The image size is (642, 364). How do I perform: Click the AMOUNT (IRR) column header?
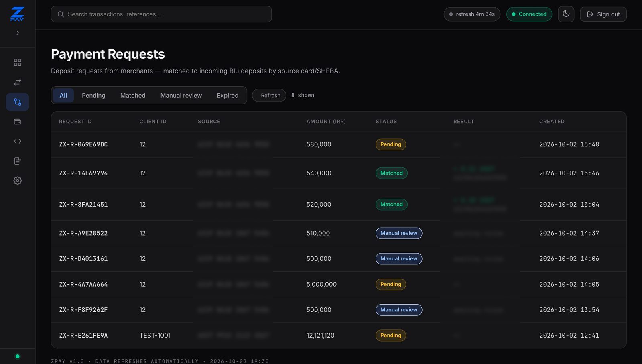[x=326, y=122]
